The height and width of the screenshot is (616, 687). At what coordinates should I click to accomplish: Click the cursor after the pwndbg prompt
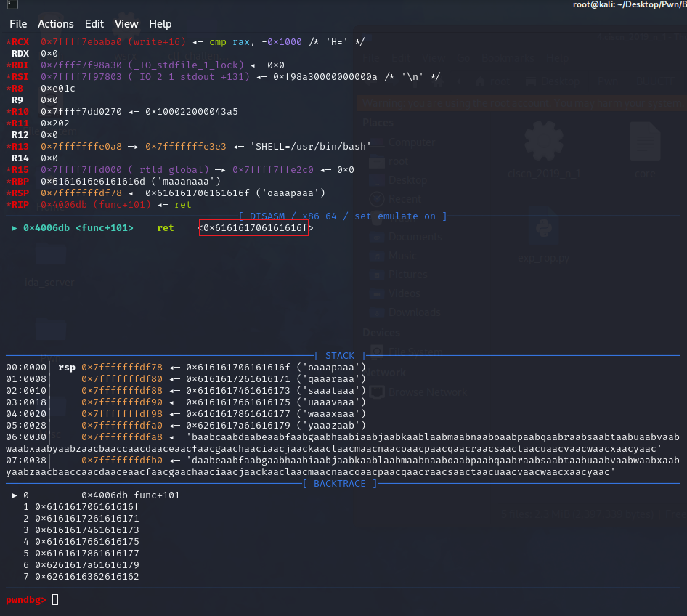click(x=55, y=600)
